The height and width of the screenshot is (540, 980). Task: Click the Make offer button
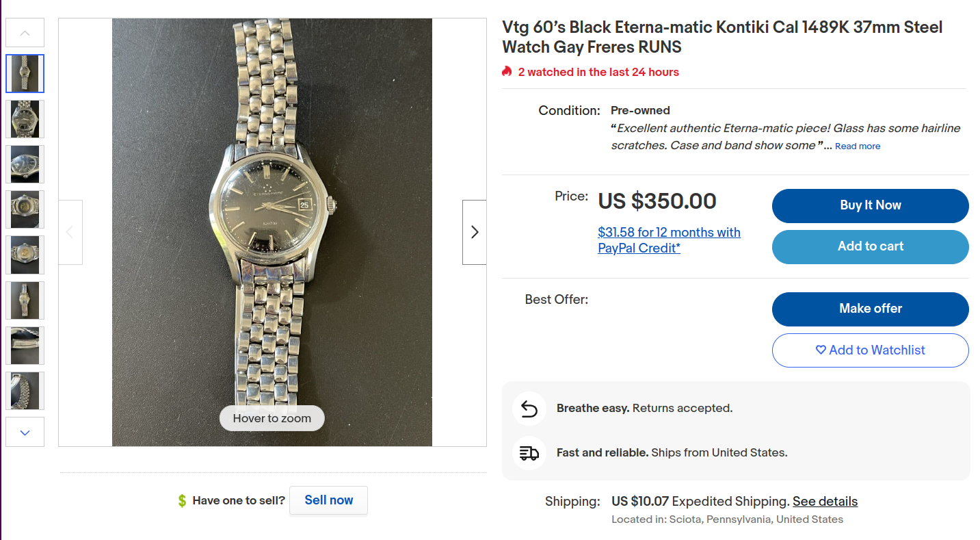click(870, 309)
